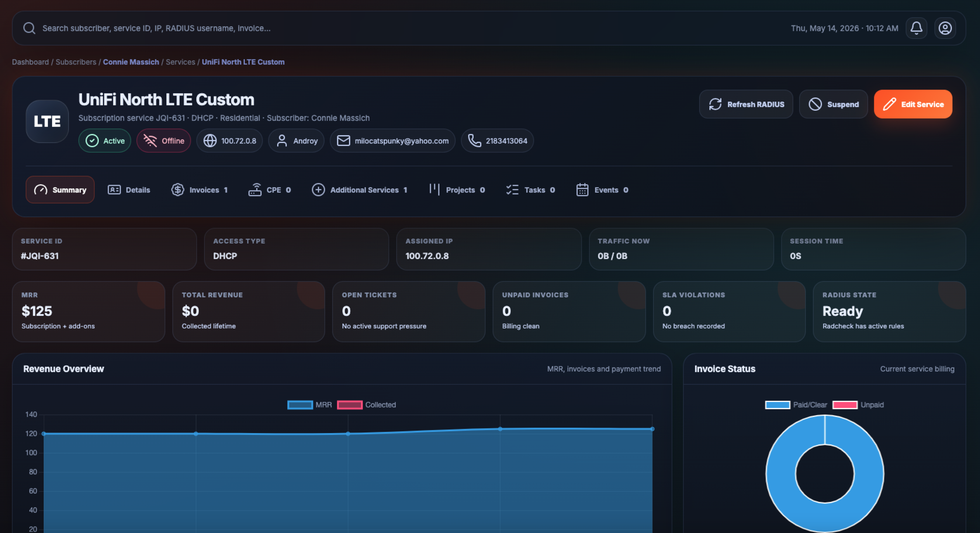Open the Invoices tab
980x533 pixels.
(200, 190)
